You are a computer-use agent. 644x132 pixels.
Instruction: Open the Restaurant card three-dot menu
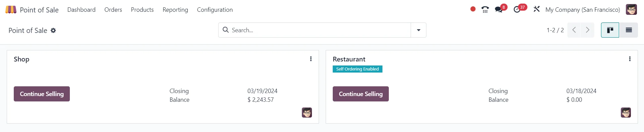[630, 59]
